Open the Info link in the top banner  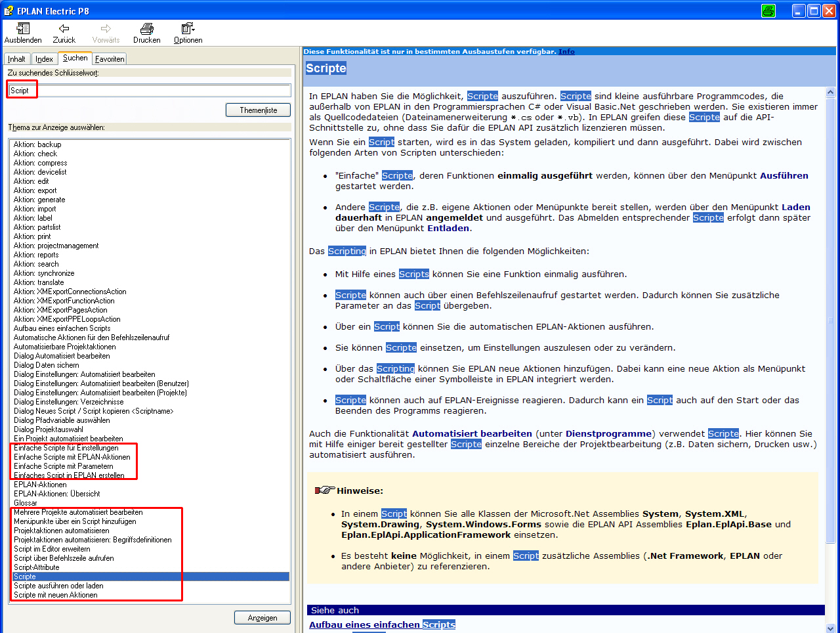click(x=566, y=51)
